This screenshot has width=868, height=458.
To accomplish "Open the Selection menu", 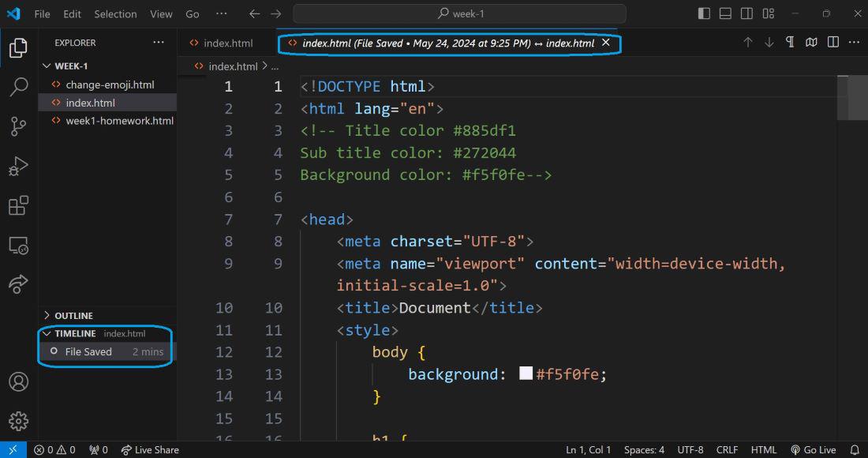I will (115, 14).
